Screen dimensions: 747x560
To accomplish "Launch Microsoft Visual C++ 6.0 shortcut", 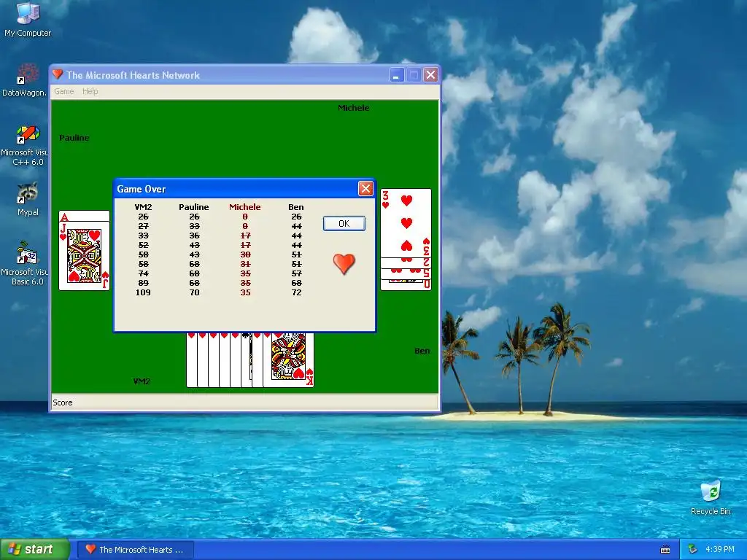I will coord(24,146).
